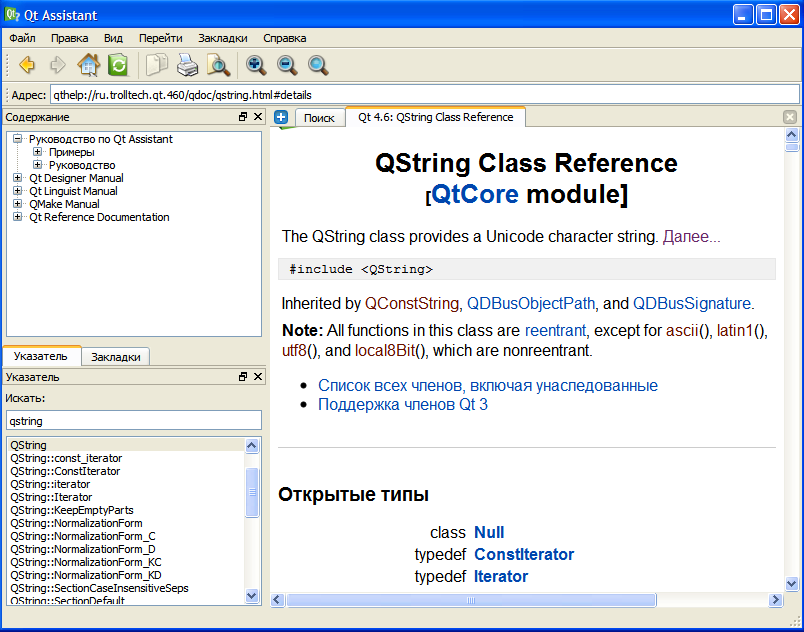The width and height of the screenshot is (804, 632).
Task: Zoom out with the minus magnifier
Action: [287, 66]
